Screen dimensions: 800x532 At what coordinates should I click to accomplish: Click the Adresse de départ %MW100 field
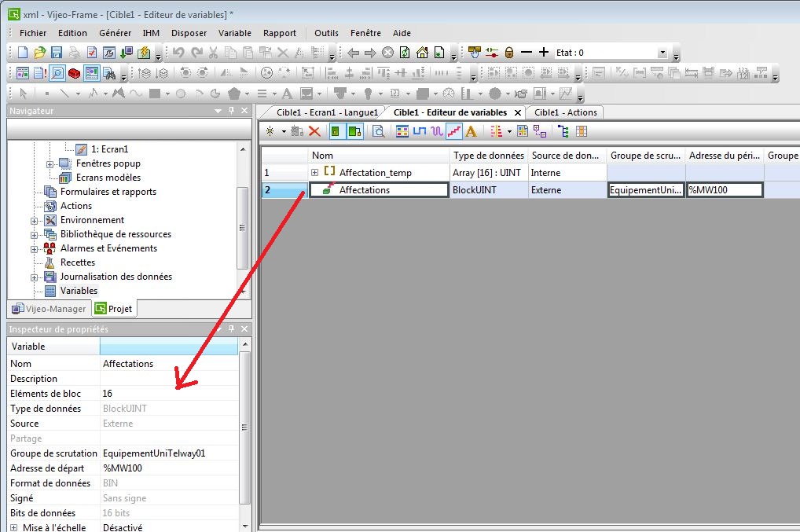pos(169,468)
